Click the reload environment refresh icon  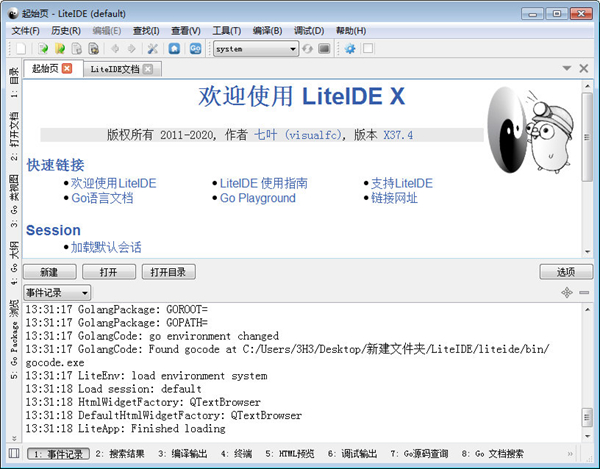307,49
